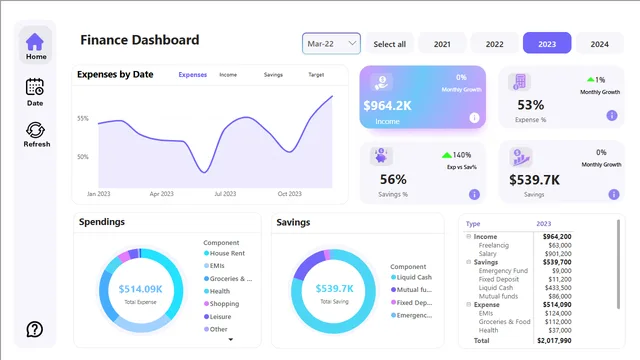Click the info icon on Savings % card
Viewport: 640px width, 360px height.
474,194
